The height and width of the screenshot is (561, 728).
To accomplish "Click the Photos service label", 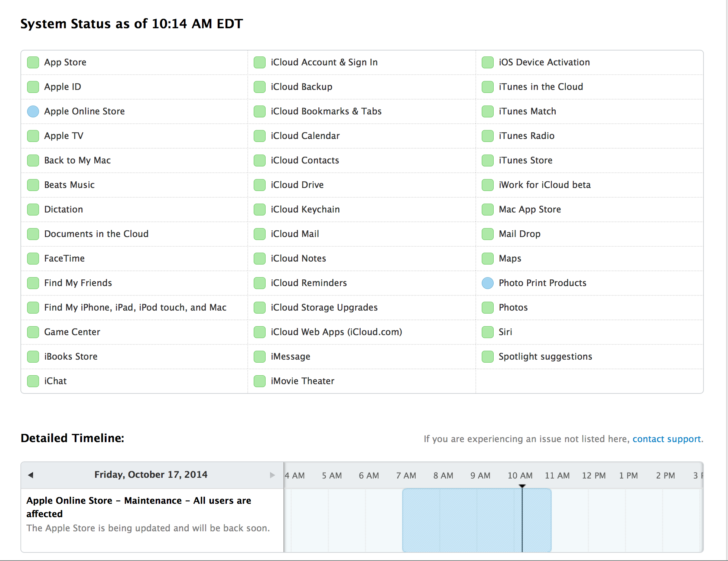I will pyautogui.click(x=513, y=308).
